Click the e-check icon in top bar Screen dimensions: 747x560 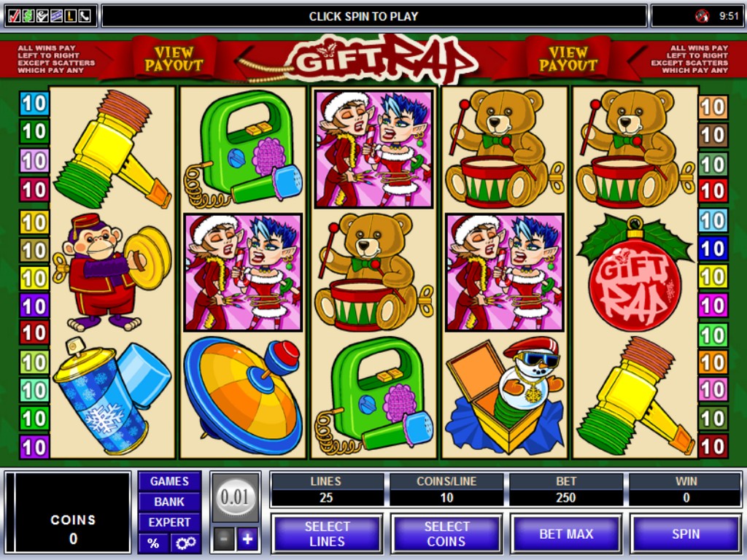42,16
